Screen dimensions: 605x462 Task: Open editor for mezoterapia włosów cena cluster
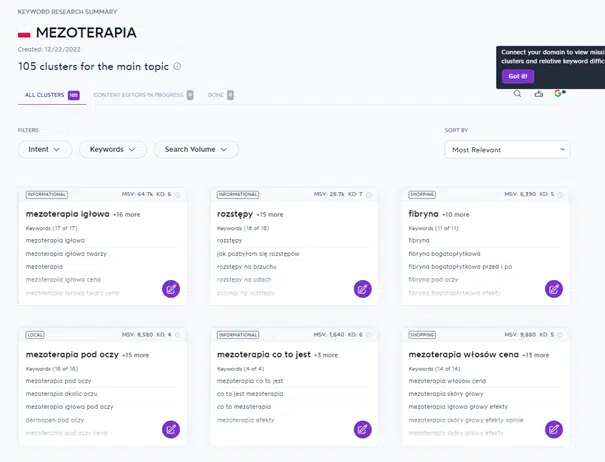click(553, 429)
